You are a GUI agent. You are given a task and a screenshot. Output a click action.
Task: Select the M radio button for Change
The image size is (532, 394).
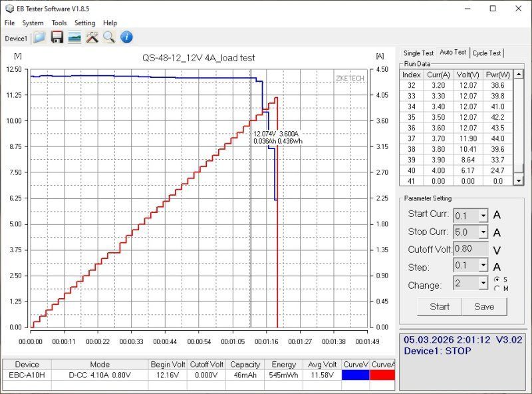click(496, 288)
